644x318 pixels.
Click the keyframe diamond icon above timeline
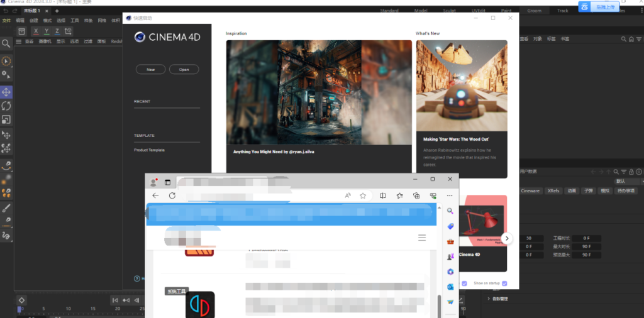pyautogui.click(x=22, y=300)
